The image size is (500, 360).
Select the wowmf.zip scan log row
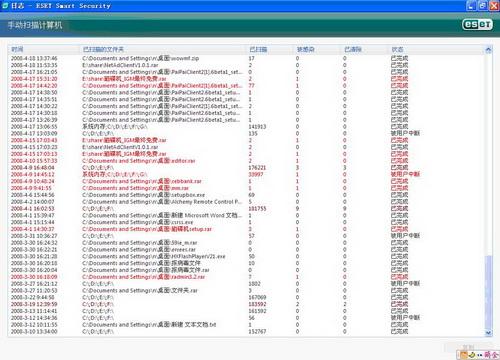[x=246, y=58]
